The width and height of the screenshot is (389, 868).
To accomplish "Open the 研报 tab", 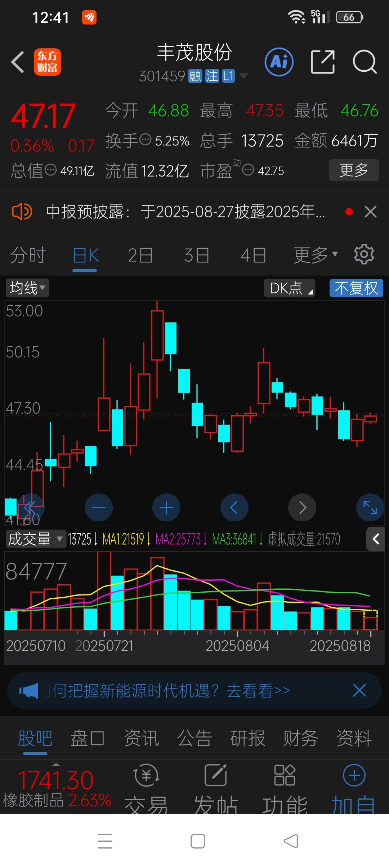I will click(x=248, y=738).
